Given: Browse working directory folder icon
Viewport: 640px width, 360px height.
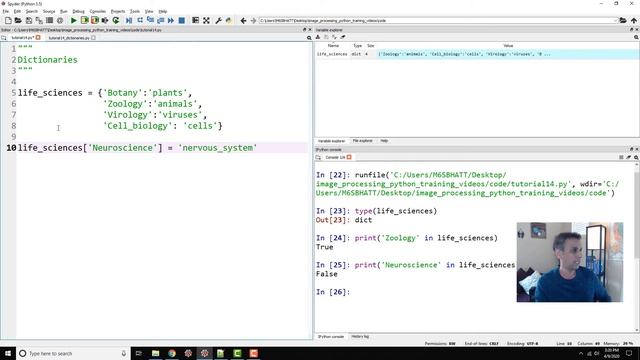Looking at the screenshot, I should click(x=623, y=20).
